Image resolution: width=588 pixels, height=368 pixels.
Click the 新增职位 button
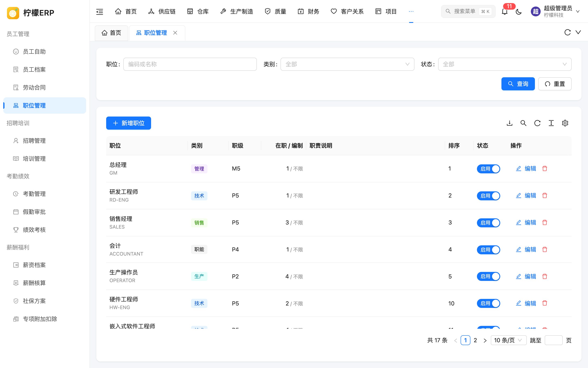[129, 123]
